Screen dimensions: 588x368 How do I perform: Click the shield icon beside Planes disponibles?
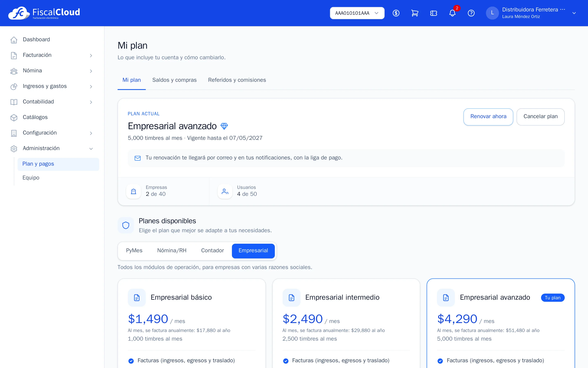click(x=126, y=225)
